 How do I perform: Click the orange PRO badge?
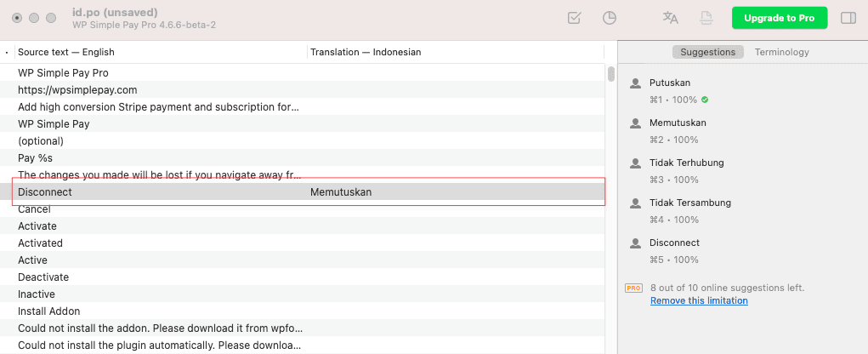633,288
